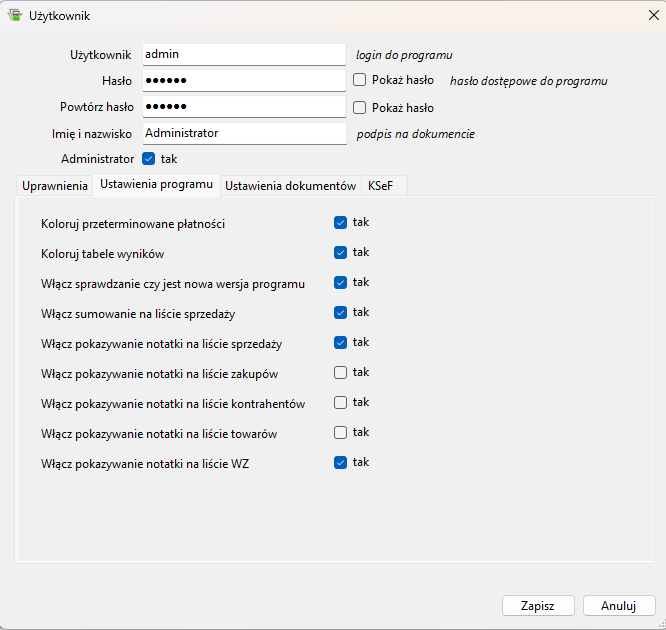This screenshot has height=630, width=666.
Task: Open the Ustawienia dokumentów tab
Action: [x=290, y=186]
